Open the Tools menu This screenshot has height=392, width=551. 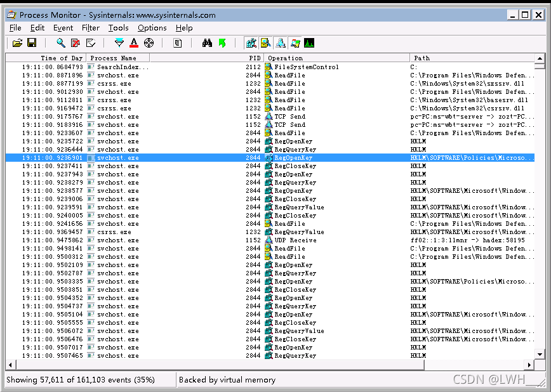pos(119,28)
